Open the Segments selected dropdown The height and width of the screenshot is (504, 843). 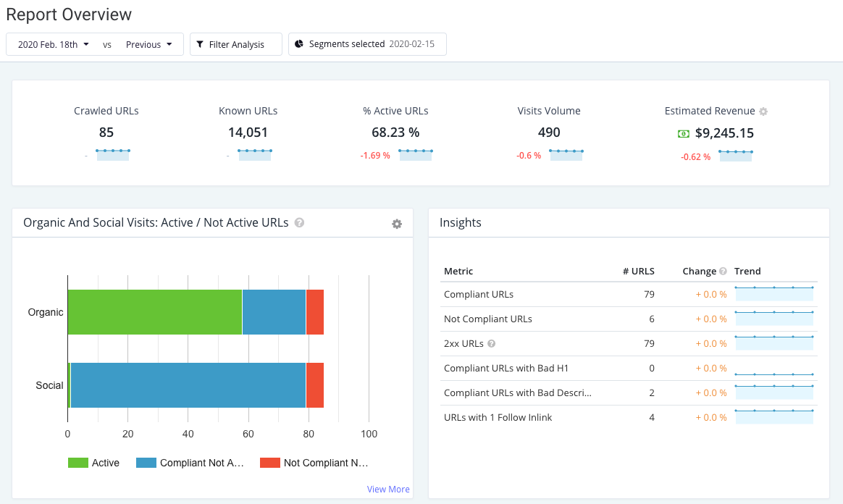coord(367,44)
